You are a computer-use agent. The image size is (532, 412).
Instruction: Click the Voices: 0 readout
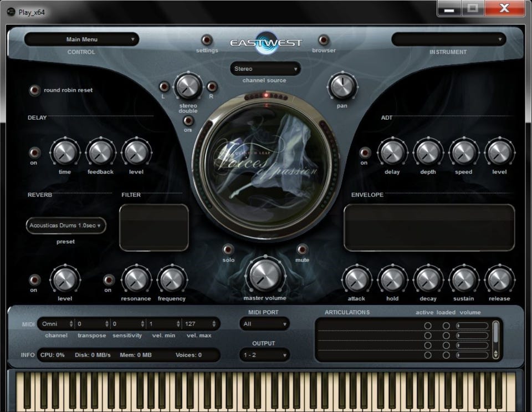click(x=188, y=355)
